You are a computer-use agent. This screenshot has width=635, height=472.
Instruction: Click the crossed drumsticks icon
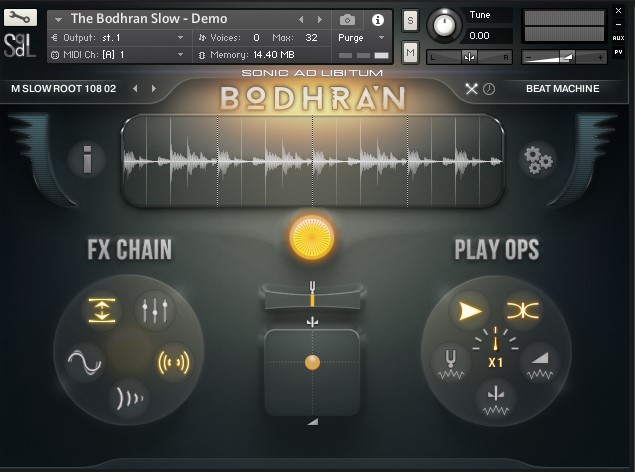(x=471, y=89)
